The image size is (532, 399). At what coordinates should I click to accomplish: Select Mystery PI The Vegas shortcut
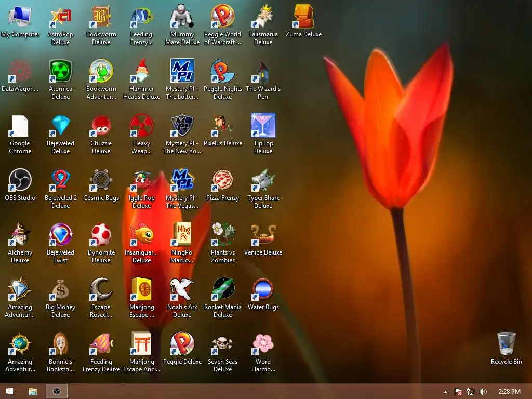pyautogui.click(x=182, y=180)
